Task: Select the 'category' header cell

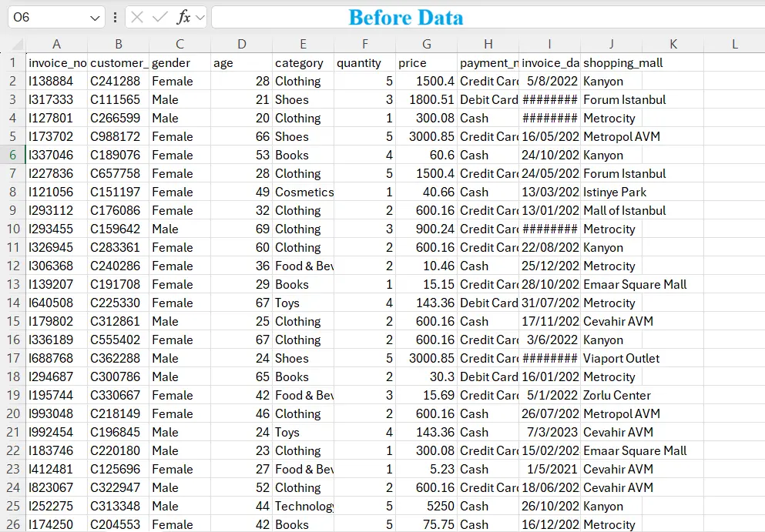Action: pos(303,63)
